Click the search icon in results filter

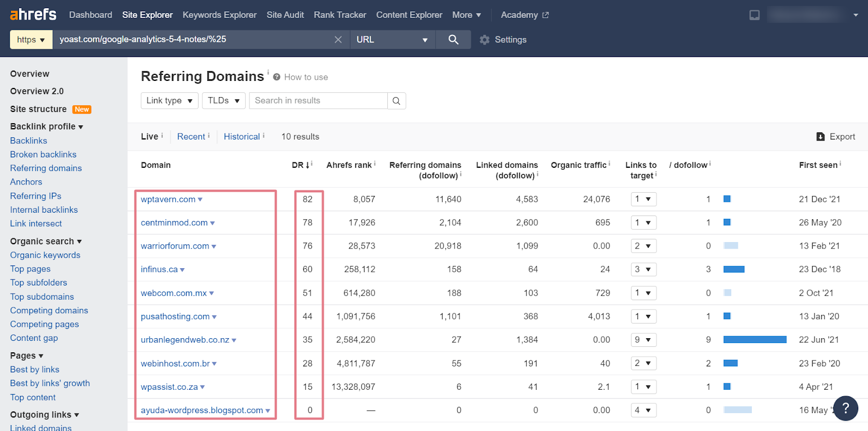click(x=397, y=101)
